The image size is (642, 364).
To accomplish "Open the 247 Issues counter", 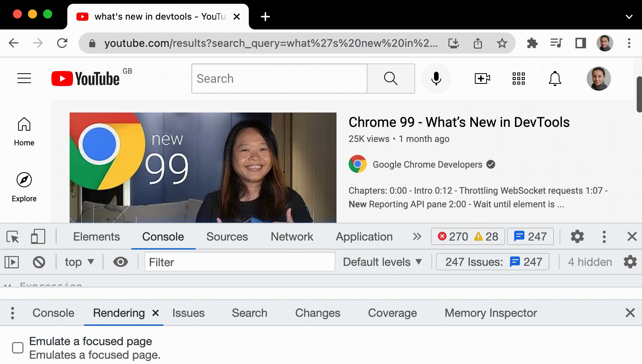I will tap(491, 261).
